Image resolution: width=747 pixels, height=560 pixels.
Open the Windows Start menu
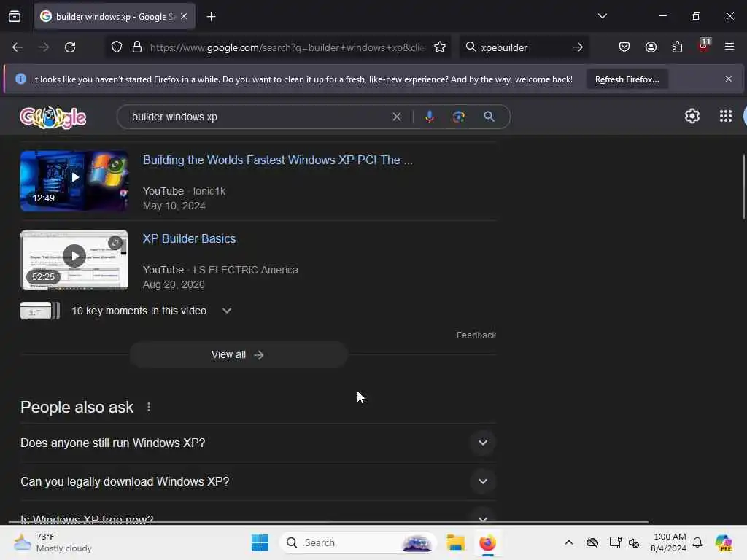click(260, 542)
